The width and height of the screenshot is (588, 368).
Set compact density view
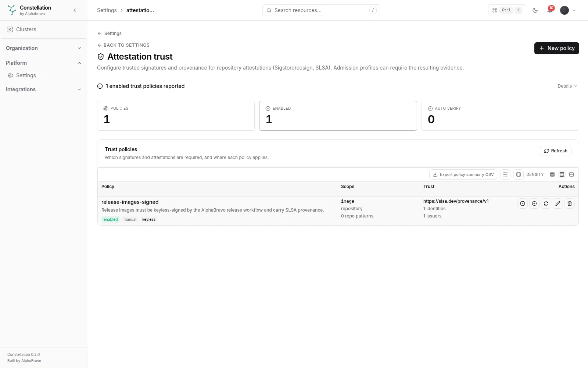tap(552, 174)
